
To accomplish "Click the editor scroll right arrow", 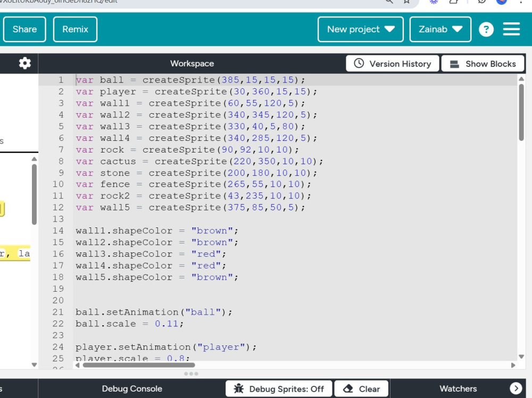I will click(513, 365).
